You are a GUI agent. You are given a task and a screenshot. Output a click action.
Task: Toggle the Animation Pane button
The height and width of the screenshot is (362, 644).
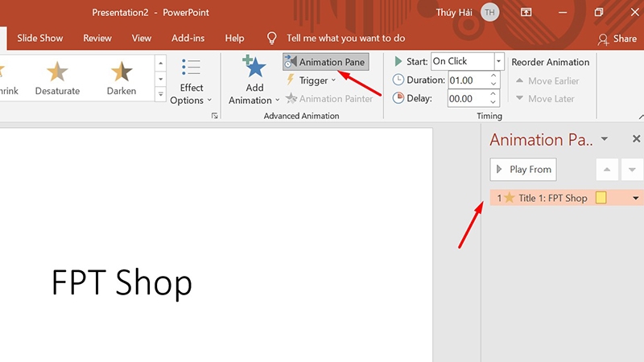pyautogui.click(x=326, y=62)
